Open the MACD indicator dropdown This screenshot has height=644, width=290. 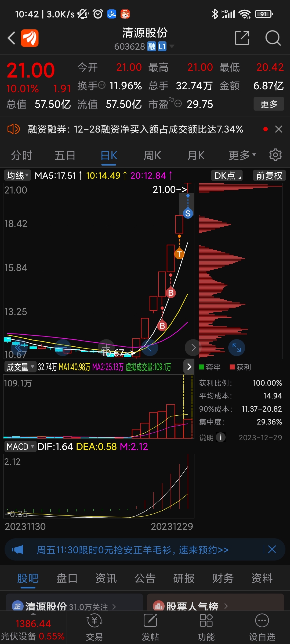[x=20, y=447]
